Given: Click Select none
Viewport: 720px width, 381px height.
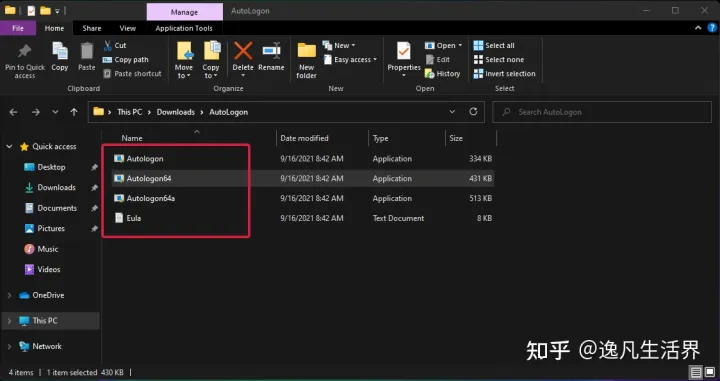Looking at the screenshot, I should point(499,60).
